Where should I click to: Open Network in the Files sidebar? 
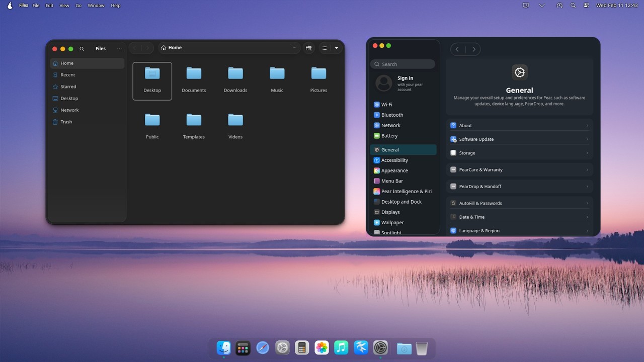pyautogui.click(x=87, y=110)
